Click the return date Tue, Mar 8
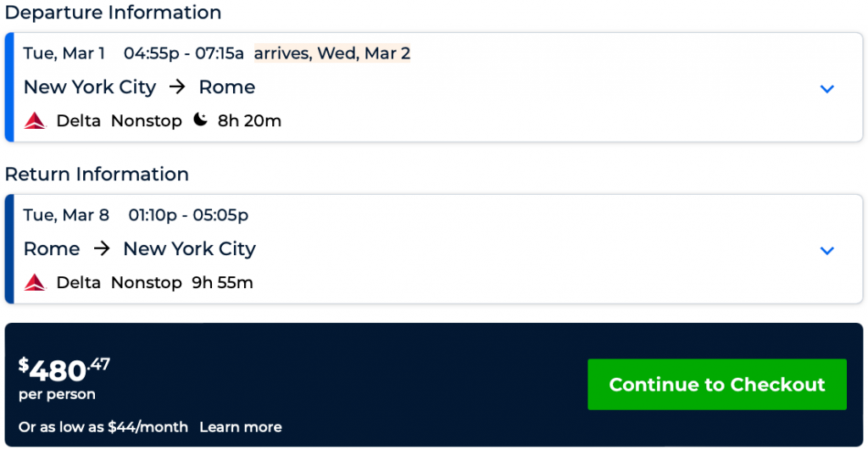The width and height of the screenshot is (868, 450). click(66, 215)
